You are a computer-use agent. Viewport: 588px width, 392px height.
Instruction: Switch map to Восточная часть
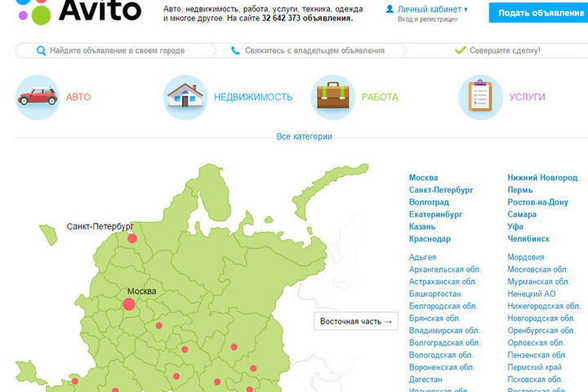356,322
